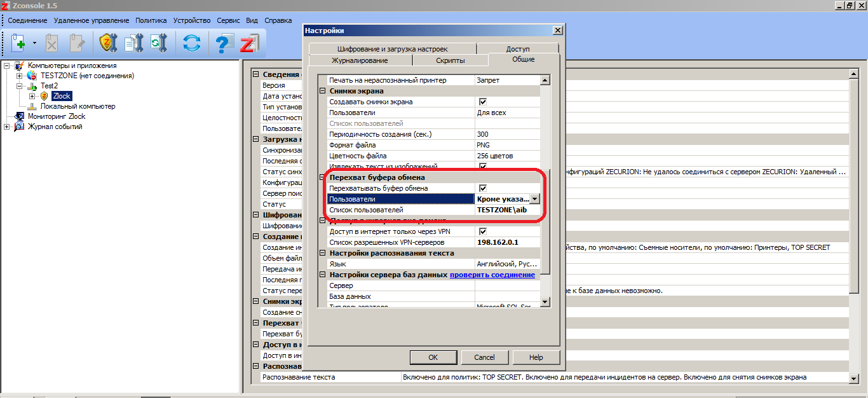
Task: Expand the TESTZONE tree node
Action: coord(20,76)
